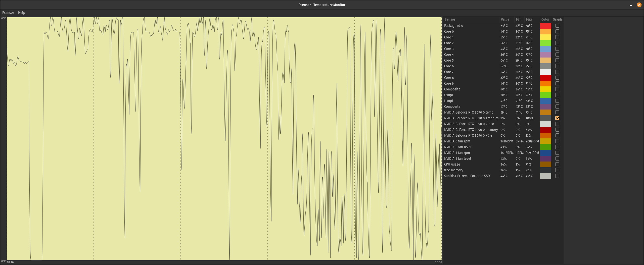Click the NVIDIA 0 fan level sensor
The width and height of the screenshot is (644, 265).
pos(457,147)
